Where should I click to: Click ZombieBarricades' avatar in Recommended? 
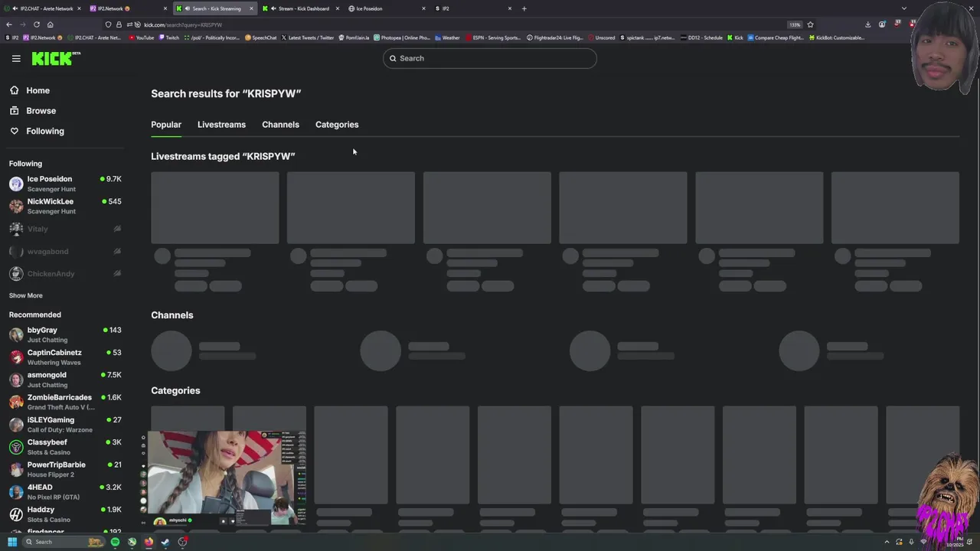pyautogui.click(x=16, y=402)
